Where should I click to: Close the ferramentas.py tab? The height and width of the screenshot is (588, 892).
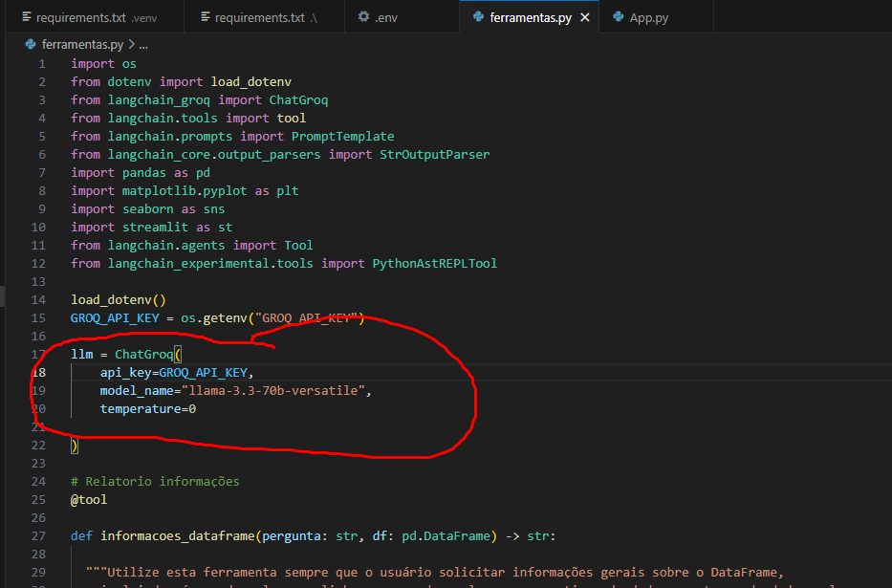(x=585, y=17)
